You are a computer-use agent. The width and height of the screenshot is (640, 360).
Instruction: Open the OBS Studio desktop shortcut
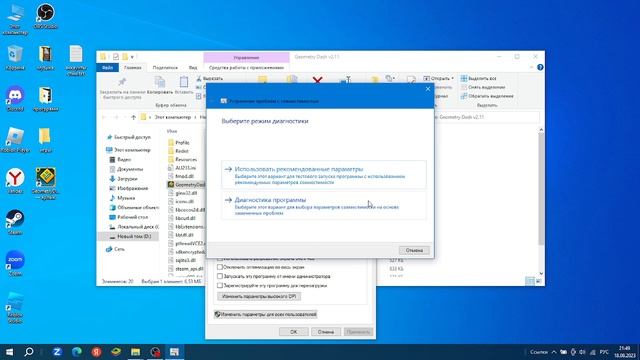click(45, 16)
